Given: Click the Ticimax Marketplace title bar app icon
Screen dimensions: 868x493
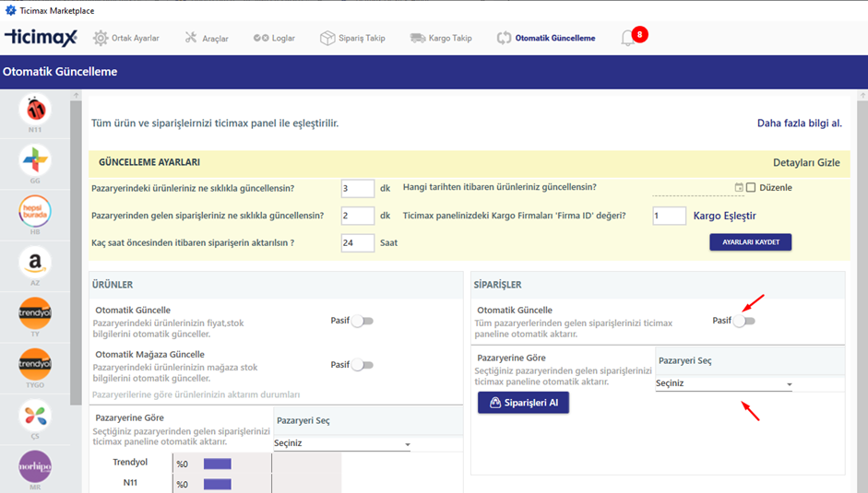Looking at the screenshot, I should pyautogui.click(x=10, y=10).
